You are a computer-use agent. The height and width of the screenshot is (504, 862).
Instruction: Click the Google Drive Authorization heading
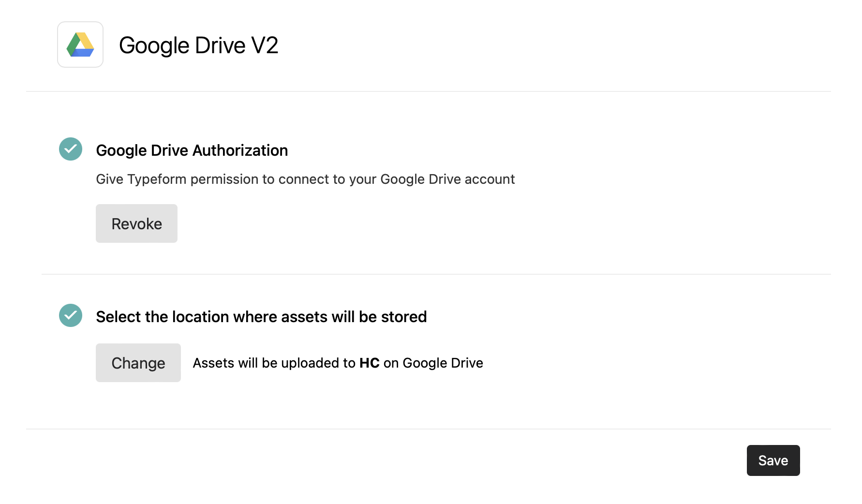[x=192, y=150]
